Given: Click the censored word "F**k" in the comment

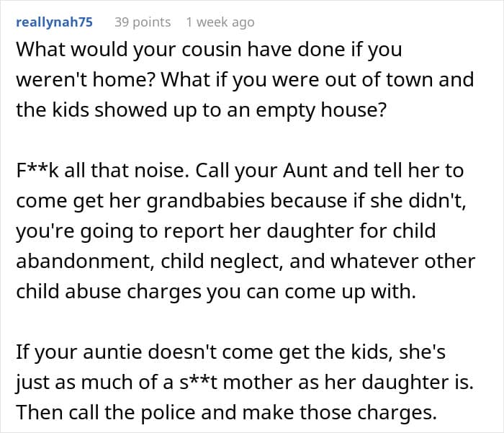Looking at the screenshot, I should pos(37,170).
